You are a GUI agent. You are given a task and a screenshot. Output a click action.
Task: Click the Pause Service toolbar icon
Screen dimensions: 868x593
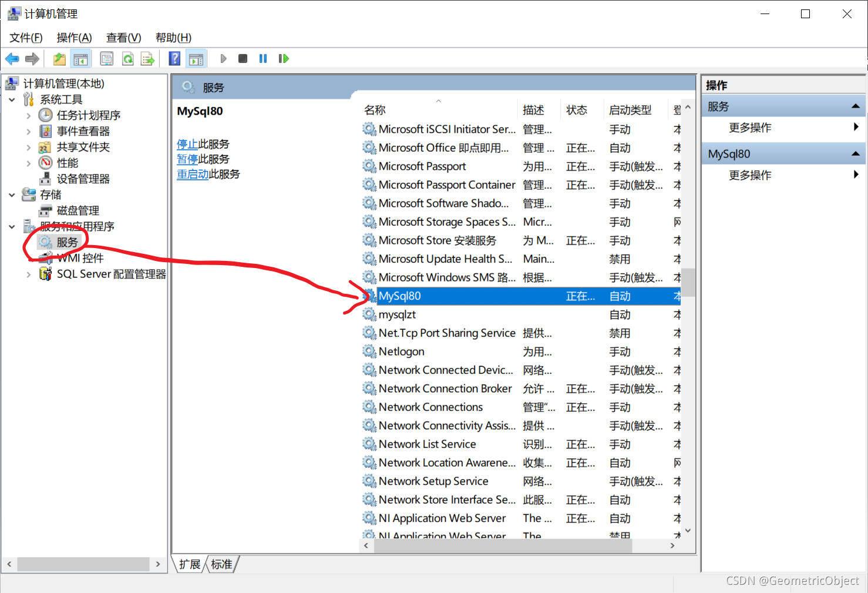click(263, 59)
